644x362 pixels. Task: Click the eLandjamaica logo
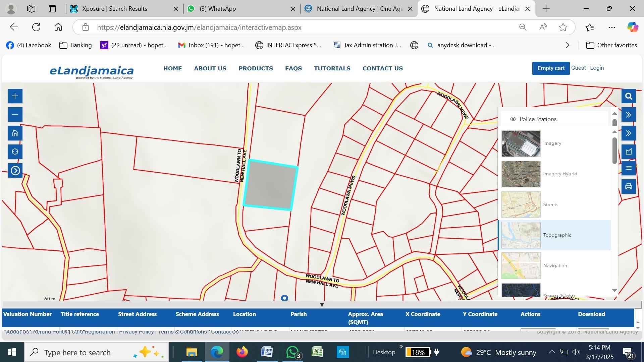pos(92,72)
